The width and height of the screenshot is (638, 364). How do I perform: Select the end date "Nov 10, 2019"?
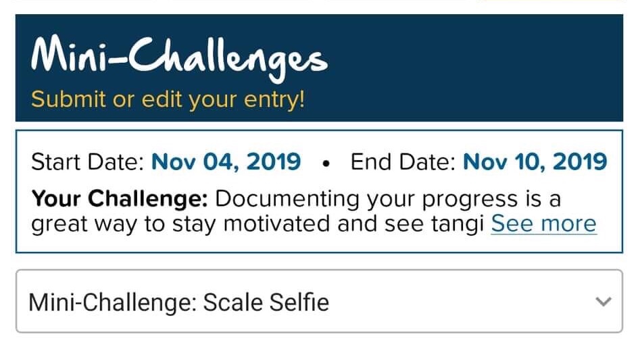[535, 162]
